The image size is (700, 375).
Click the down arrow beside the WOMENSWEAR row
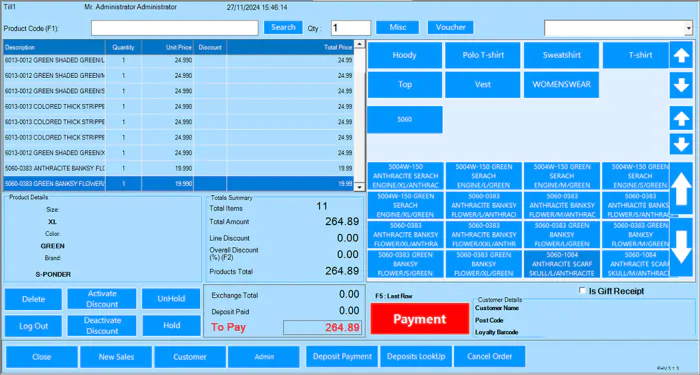coord(681,85)
